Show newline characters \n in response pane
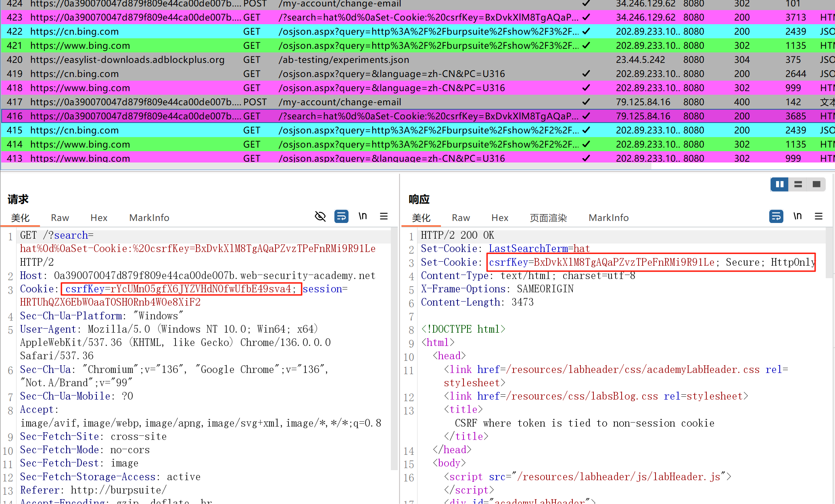 [x=797, y=217]
